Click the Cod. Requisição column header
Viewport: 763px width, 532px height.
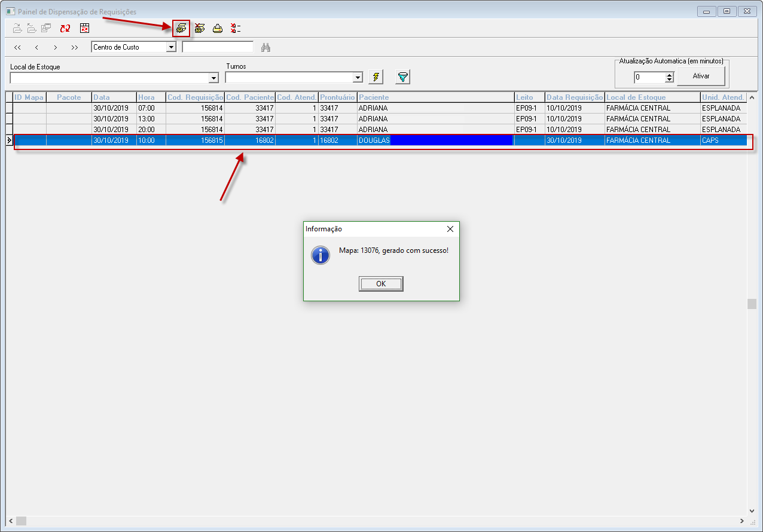point(195,97)
